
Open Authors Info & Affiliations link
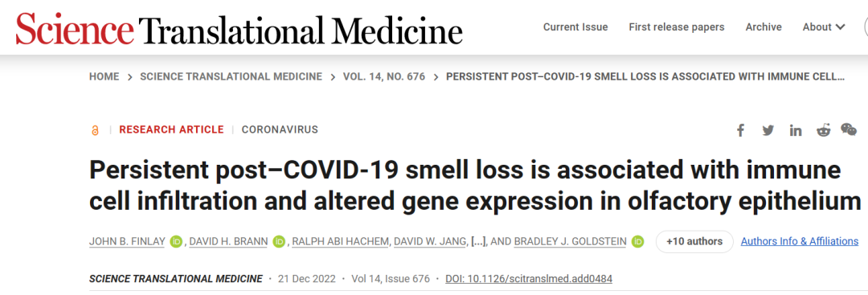(x=800, y=241)
